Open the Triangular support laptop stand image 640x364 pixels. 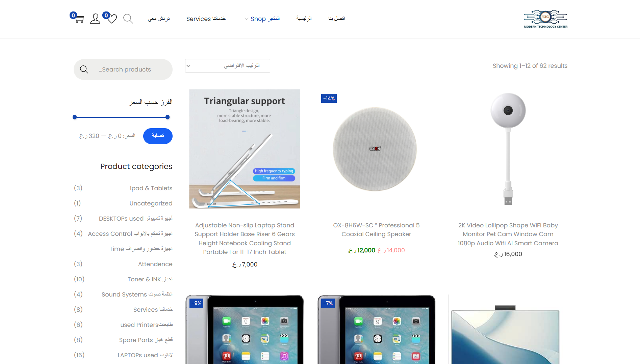pyautogui.click(x=245, y=149)
